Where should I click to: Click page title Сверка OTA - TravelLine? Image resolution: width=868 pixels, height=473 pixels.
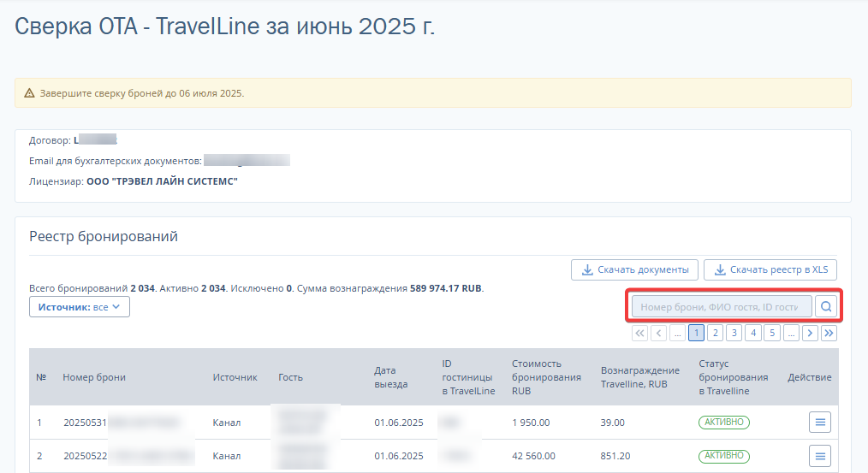[x=224, y=26]
